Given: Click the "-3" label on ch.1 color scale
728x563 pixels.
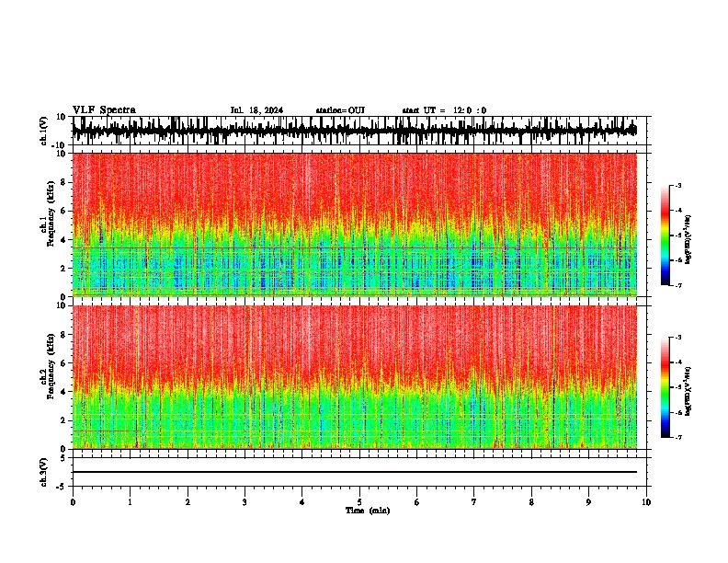Looking at the screenshot, I should [678, 186].
